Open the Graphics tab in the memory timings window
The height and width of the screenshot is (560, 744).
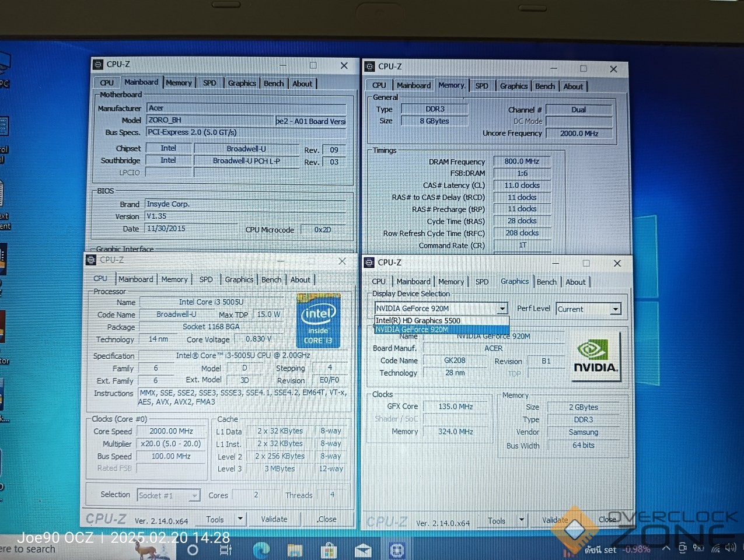coord(514,86)
